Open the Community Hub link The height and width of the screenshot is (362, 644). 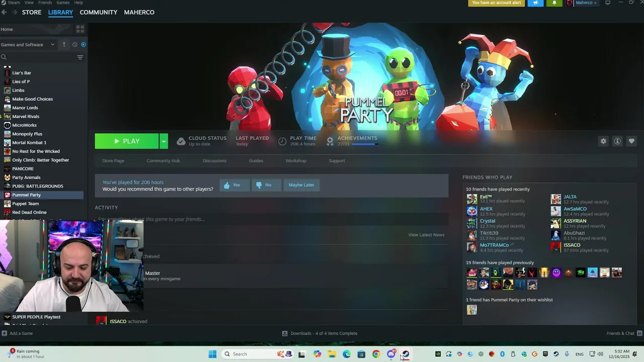click(x=163, y=161)
